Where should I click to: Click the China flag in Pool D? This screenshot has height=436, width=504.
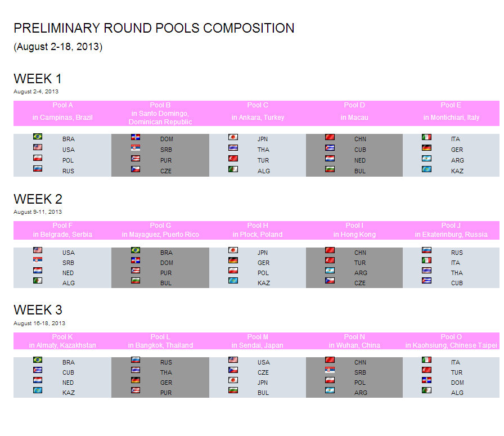tap(330, 137)
